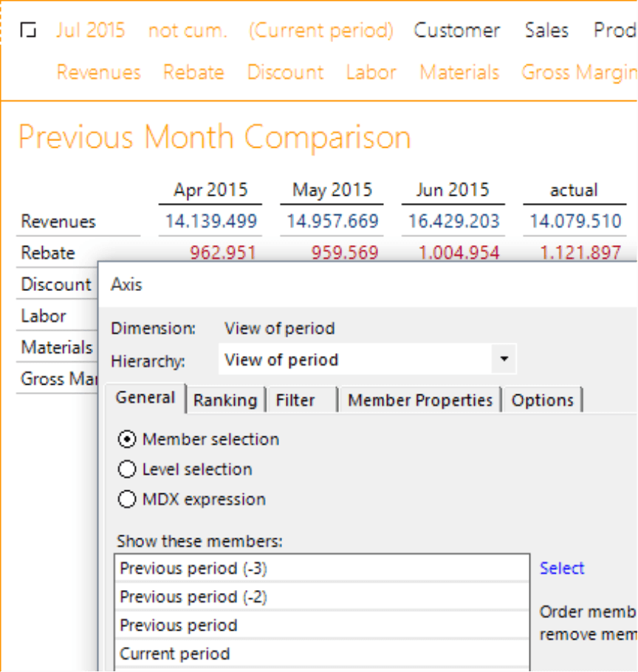Click the blue Select link
This screenshot has height=672, width=638.
pyautogui.click(x=561, y=569)
